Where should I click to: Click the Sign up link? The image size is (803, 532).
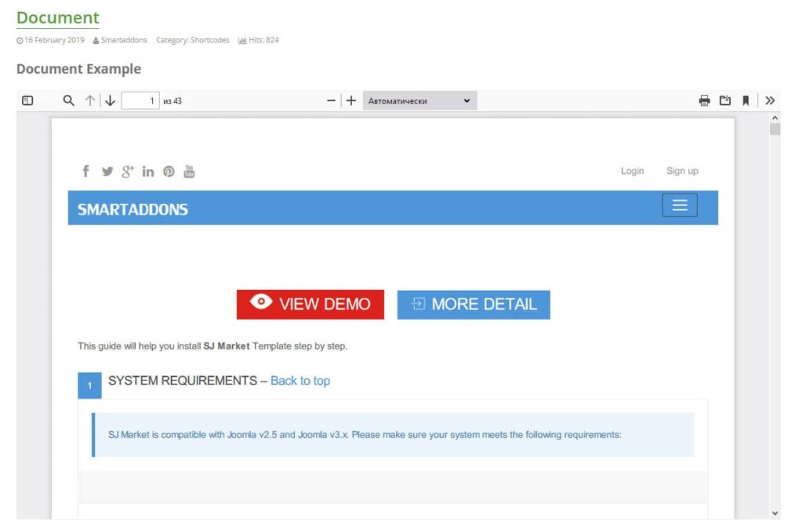[x=682, y=171]
